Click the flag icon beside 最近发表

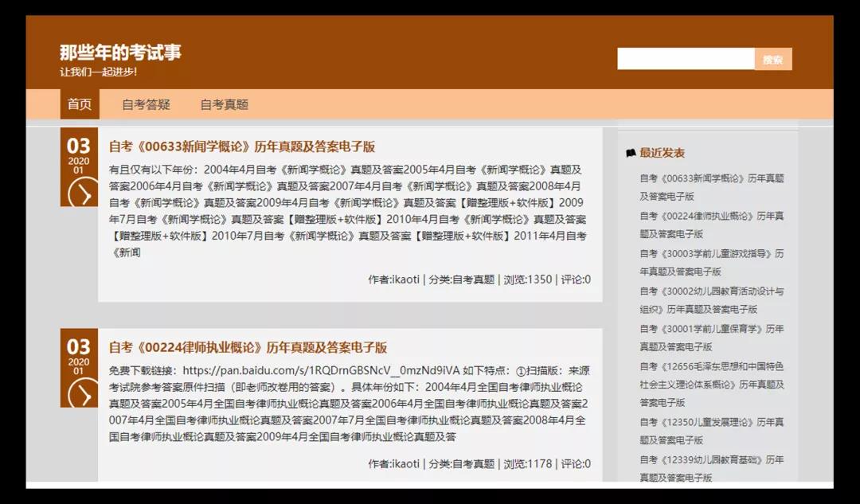click(629, 152)
